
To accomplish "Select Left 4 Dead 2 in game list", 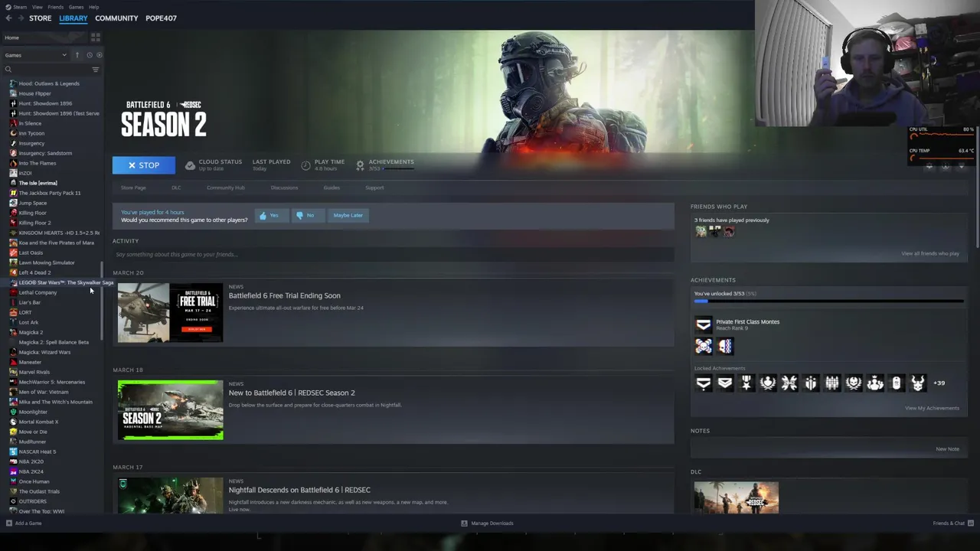I will tap(34, 272).
